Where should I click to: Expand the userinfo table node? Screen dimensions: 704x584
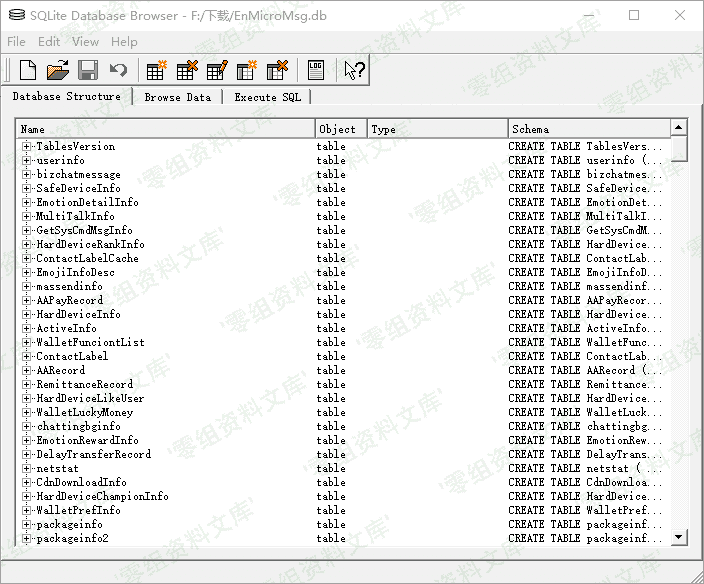(x=27, y=160)
